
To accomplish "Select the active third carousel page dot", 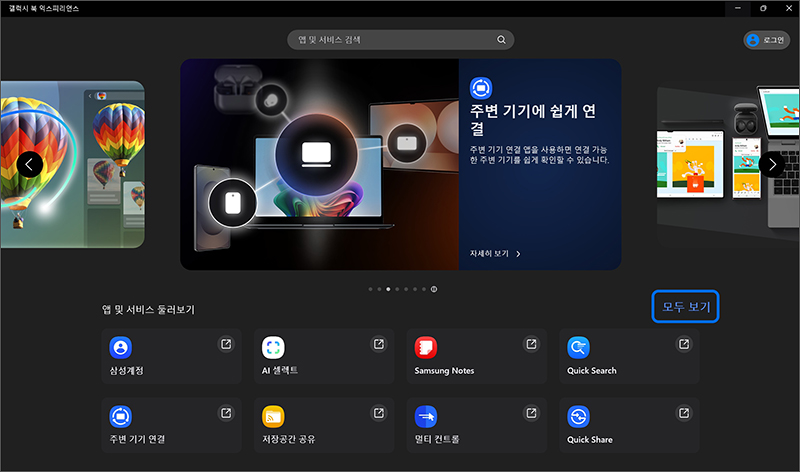I will pos(388,289).
